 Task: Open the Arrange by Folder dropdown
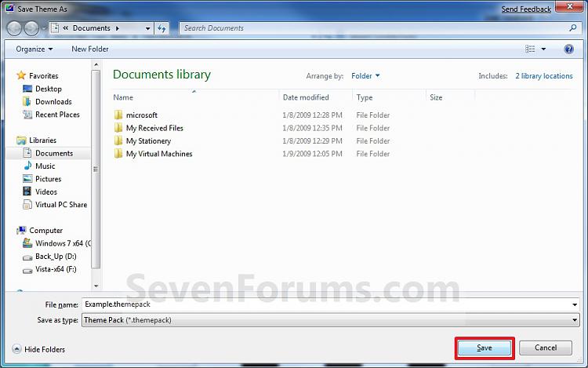(x=365, y=76)
